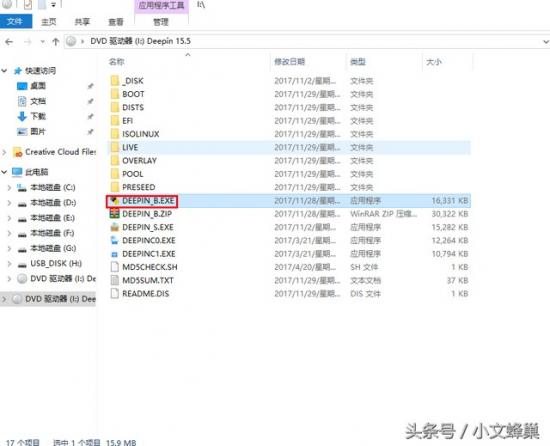550x446 pixels.
Task: Collapse the Quick access (快速访问) section
Action: click(5, 71)
